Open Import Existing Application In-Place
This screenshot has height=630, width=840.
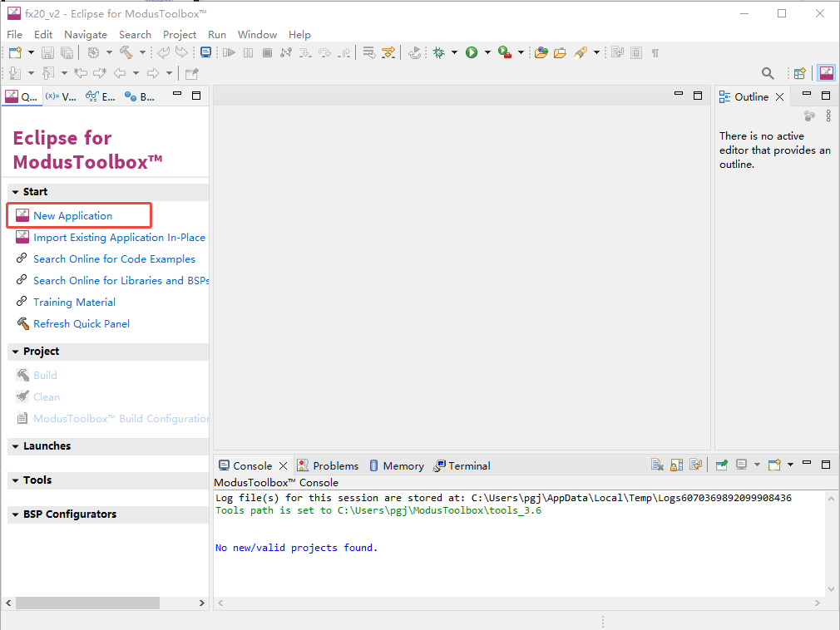[x=120, y=237]
